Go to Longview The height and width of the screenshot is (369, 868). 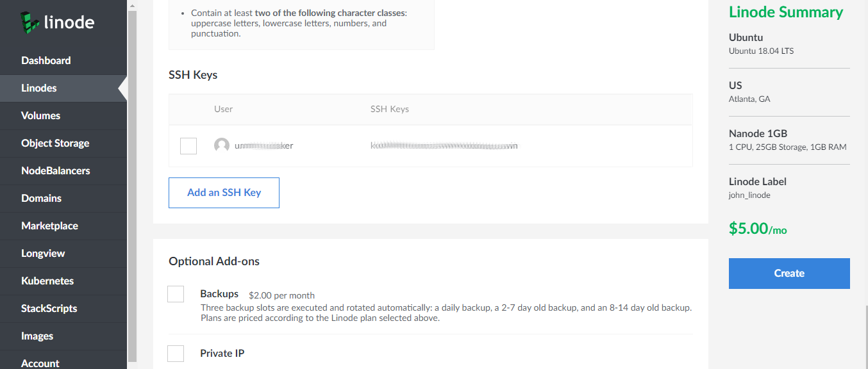tap(44, 254)
